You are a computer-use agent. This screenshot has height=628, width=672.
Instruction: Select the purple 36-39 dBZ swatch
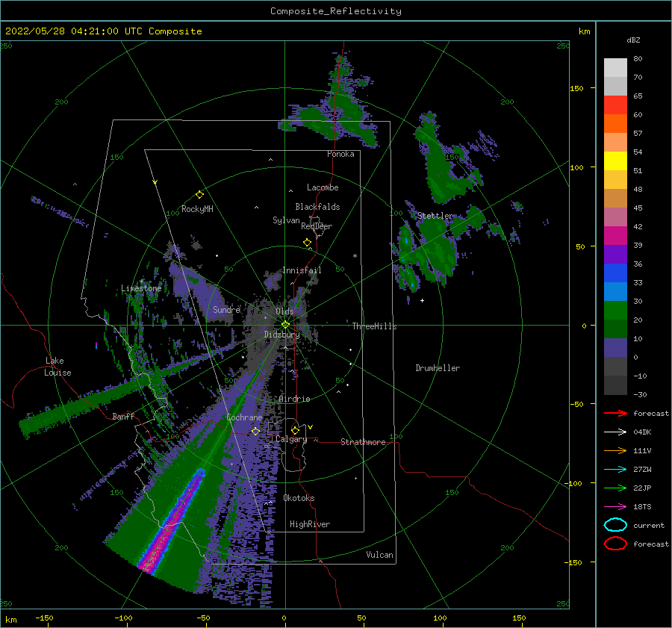pyautogui.click(x=615, y=255)
